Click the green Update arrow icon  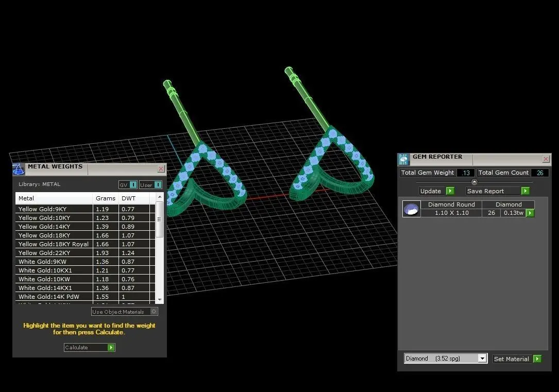[x=450, y=191]
